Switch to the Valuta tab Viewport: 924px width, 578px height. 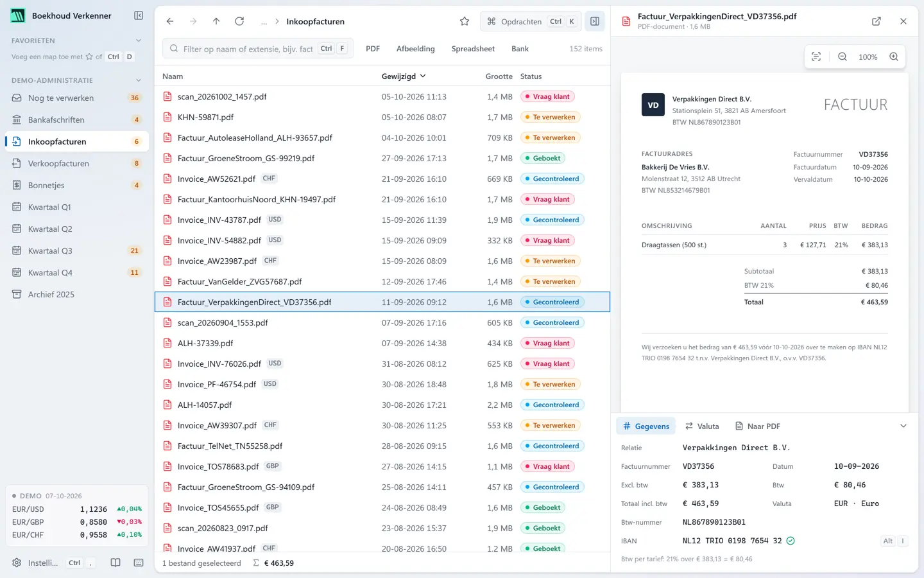pos(702,426)
